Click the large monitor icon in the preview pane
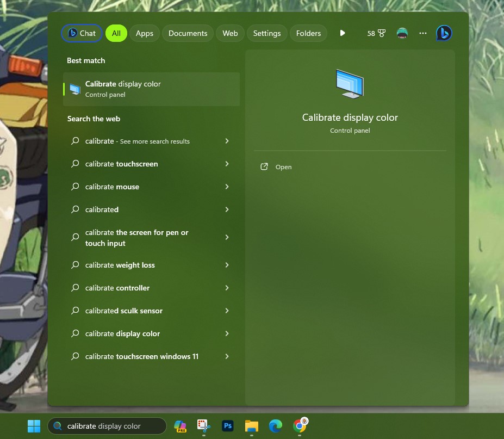 (x=350, y=84)
